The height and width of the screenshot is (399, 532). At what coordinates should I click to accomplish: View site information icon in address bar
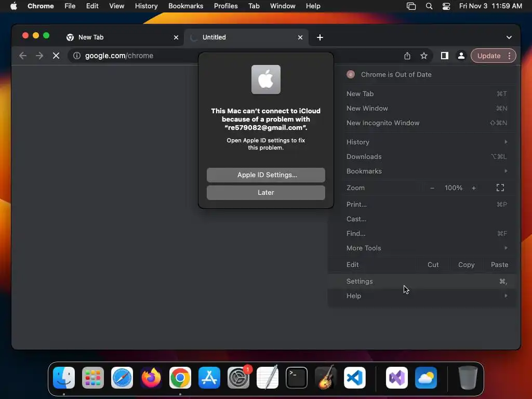(x=77, y=56)
